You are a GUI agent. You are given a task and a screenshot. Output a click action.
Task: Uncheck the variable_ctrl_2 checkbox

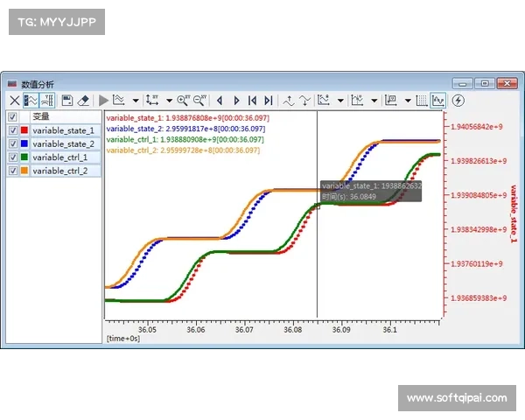pyautogui.click(x=13, y=171)
